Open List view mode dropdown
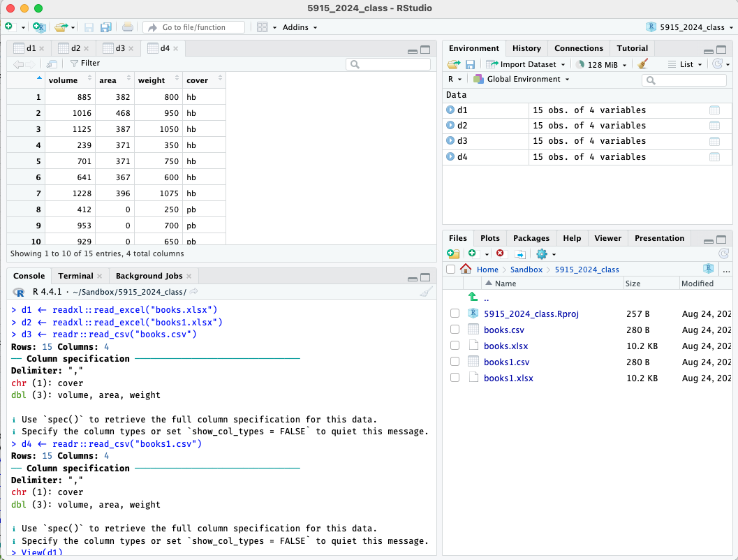 [685, 64]
